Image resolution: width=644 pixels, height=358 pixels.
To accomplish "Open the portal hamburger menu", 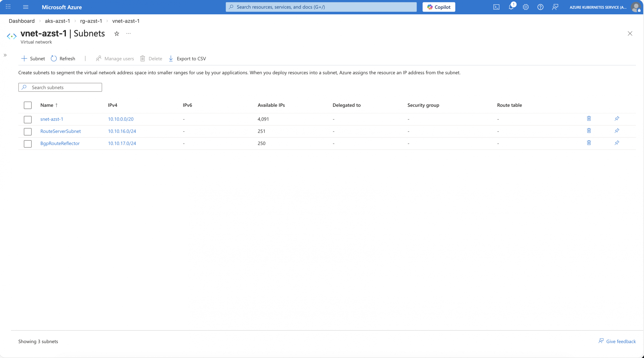I will coord(26,7).
